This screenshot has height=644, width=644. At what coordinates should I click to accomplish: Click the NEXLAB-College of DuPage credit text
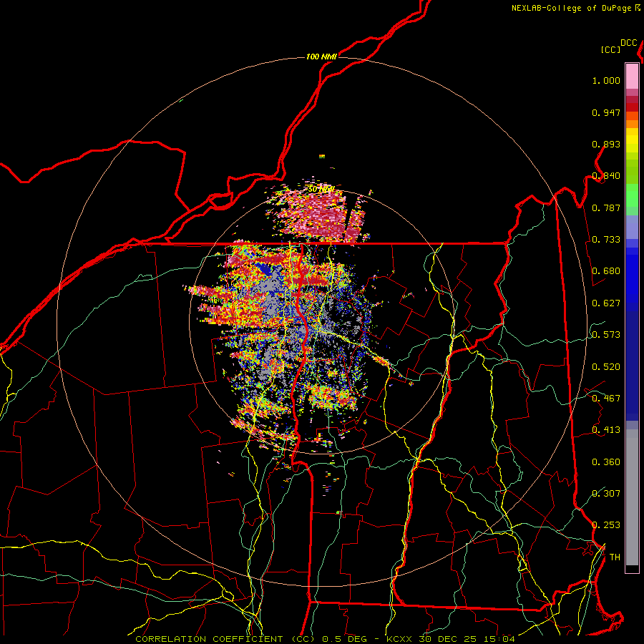pos(571,8)
